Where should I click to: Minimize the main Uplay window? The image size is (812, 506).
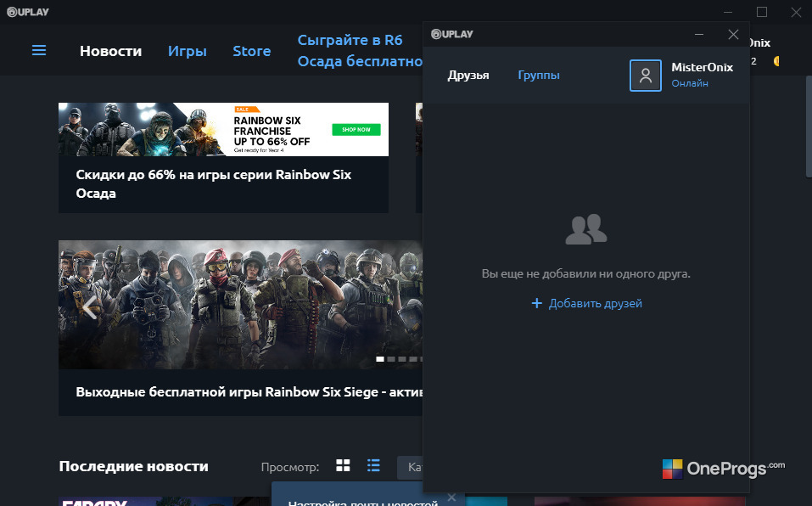tap(728, 12)
